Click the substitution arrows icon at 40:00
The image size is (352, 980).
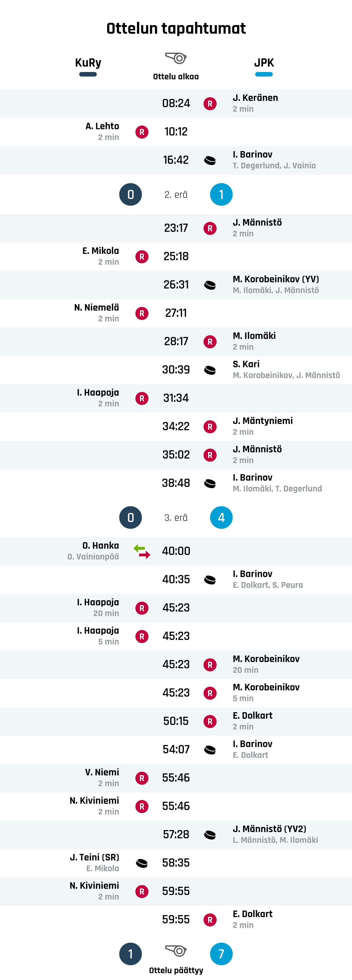pyautogui.click(x=142, y=551)
